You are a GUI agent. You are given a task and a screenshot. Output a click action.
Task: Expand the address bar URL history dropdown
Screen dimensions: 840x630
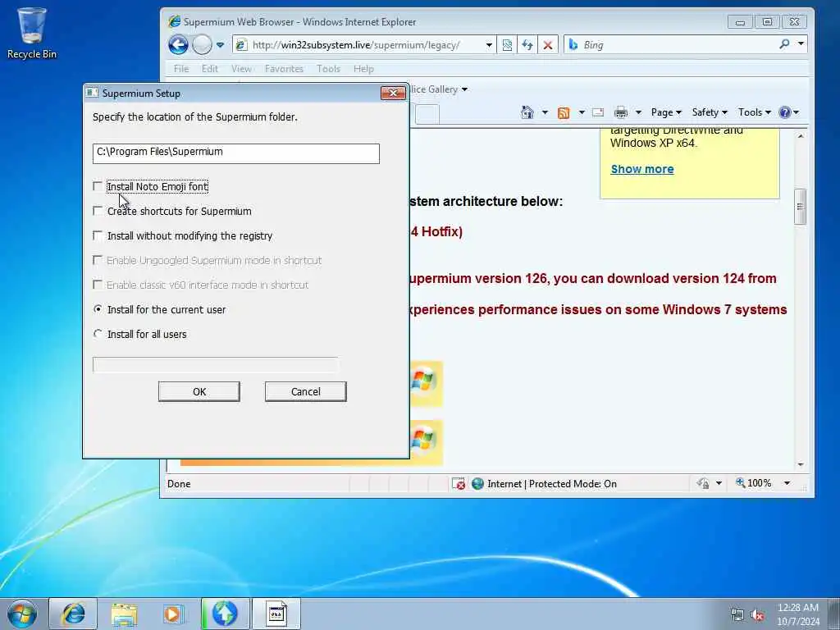[x=489, y=45]
